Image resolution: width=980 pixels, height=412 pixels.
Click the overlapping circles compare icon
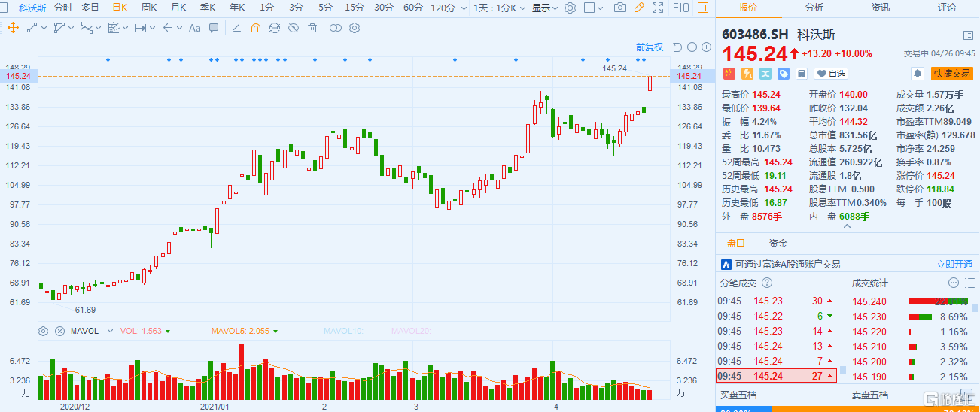(x=336, y=29)
